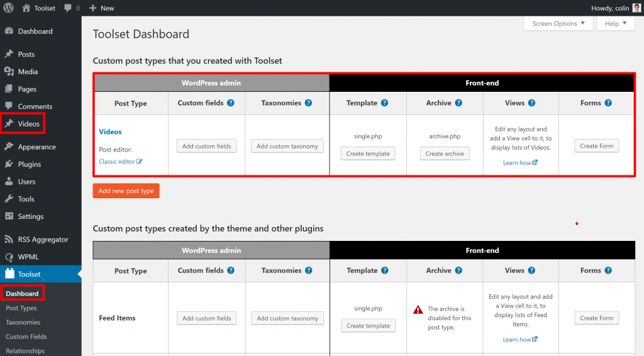Click help icon beside Taxonomies in lower table
This screenshot has width=644, height=356.
point(309,270)
